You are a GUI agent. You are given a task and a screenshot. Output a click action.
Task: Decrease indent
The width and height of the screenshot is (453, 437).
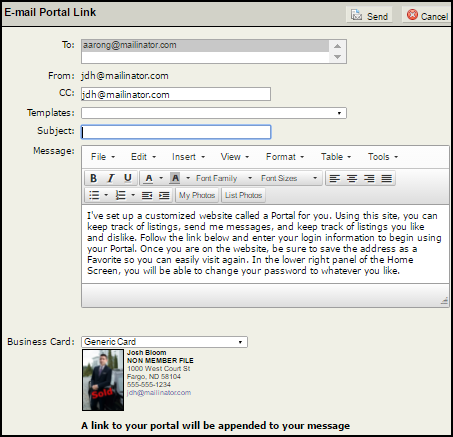147,195
